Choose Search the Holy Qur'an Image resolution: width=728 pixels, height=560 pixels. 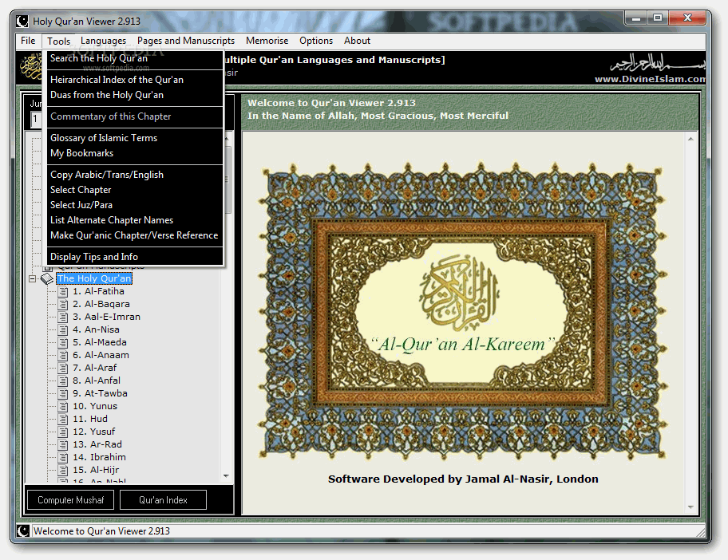click(135, 58)
